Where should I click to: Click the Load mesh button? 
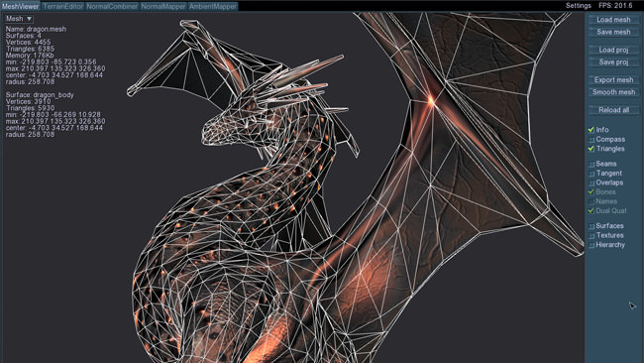[x=613, y=20]
